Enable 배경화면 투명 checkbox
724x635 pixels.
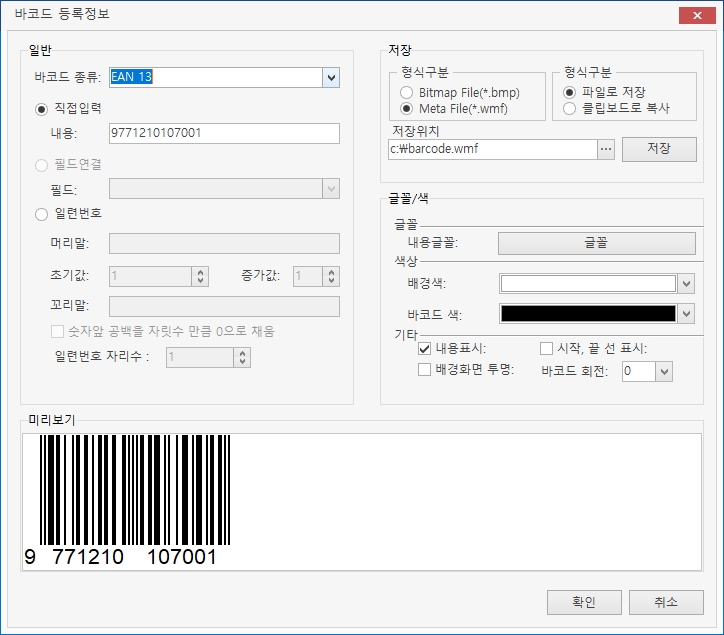(424, 369)
